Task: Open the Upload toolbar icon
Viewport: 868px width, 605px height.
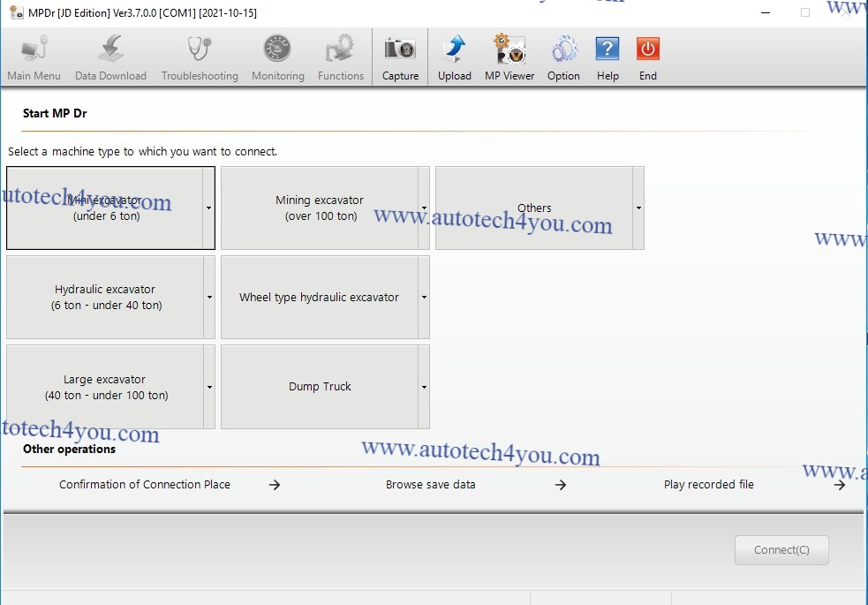Action: click(454, 49)
